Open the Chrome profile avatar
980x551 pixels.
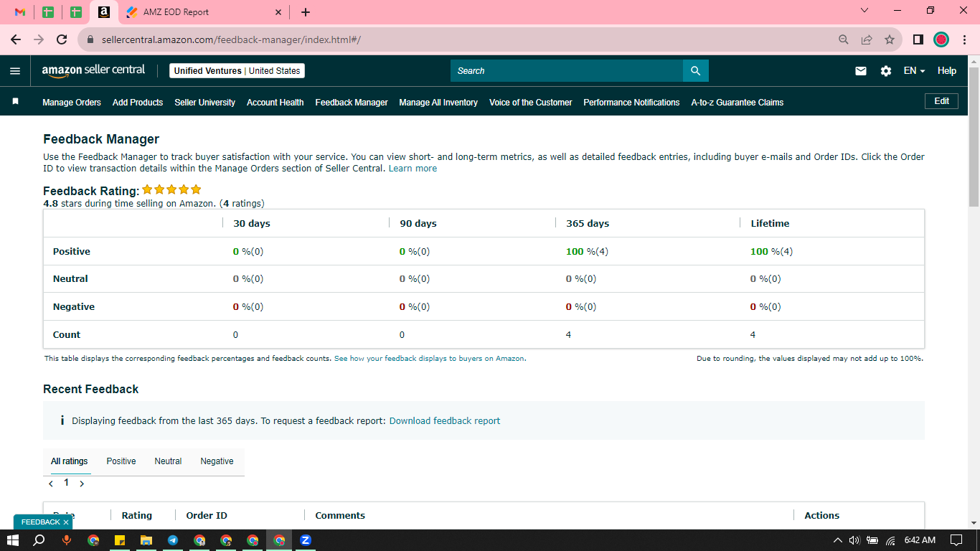click(x=941, y=39)
